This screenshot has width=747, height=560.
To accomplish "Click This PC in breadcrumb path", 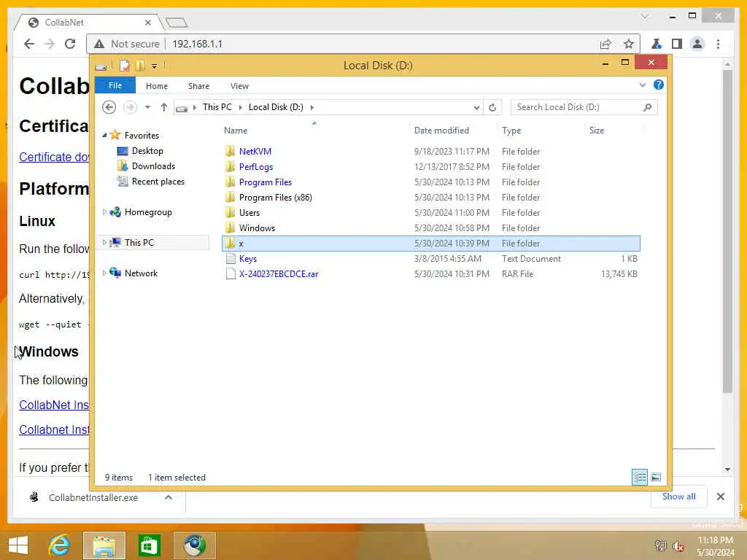I will [217, 107].
